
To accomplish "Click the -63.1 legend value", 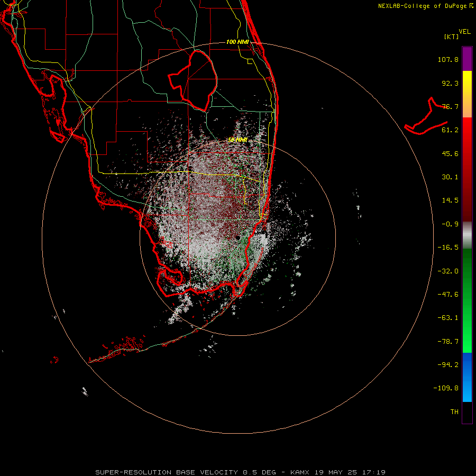I will pyautogui.click(x=448, y=318).
